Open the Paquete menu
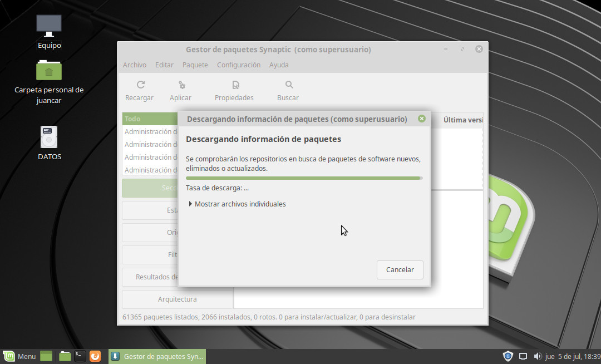This screenshot has width=601, height=364. click(195, 65)
